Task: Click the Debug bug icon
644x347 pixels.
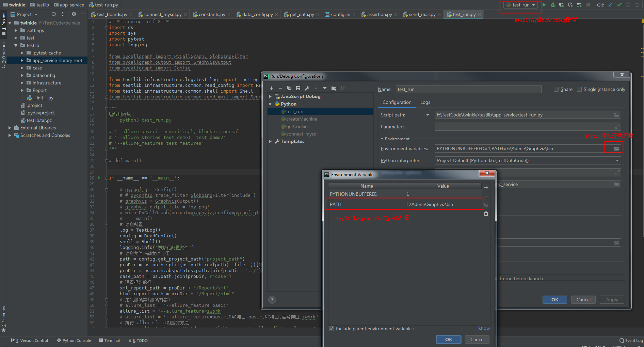Action: pyautogui.click(x=553, y=5)
